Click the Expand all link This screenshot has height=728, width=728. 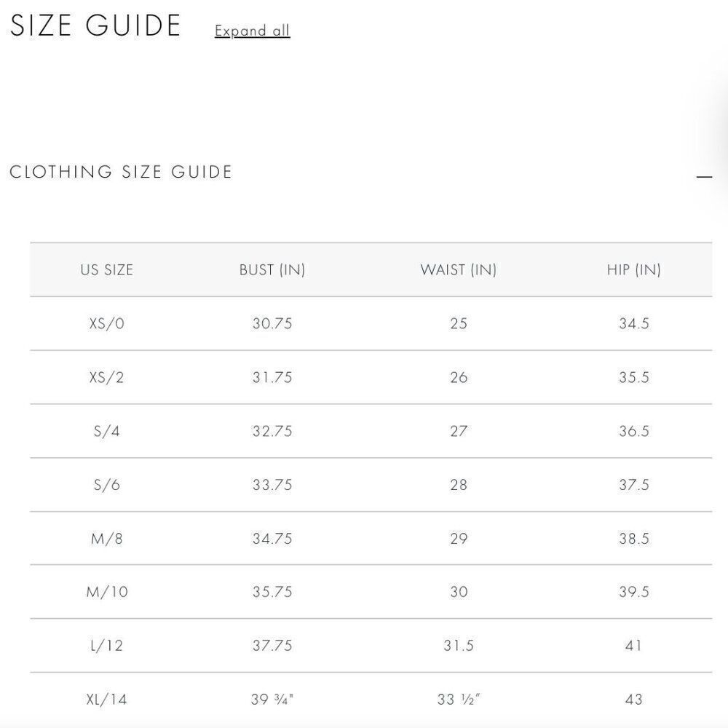point(252,31)
